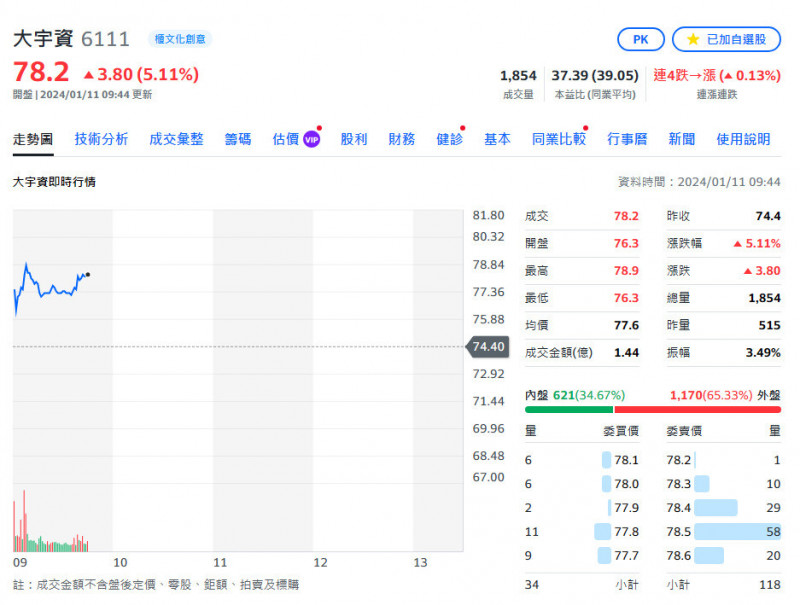The image size is (800, 605).
Task: Click the 37.39 (39.05) P/E ratio value
Action: (x=595, y=75)
